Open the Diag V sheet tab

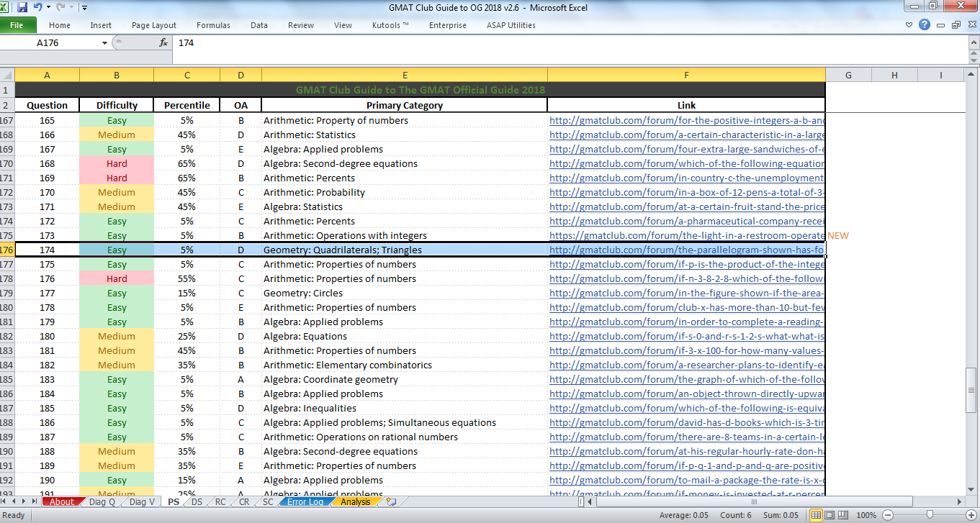[142, 501]
